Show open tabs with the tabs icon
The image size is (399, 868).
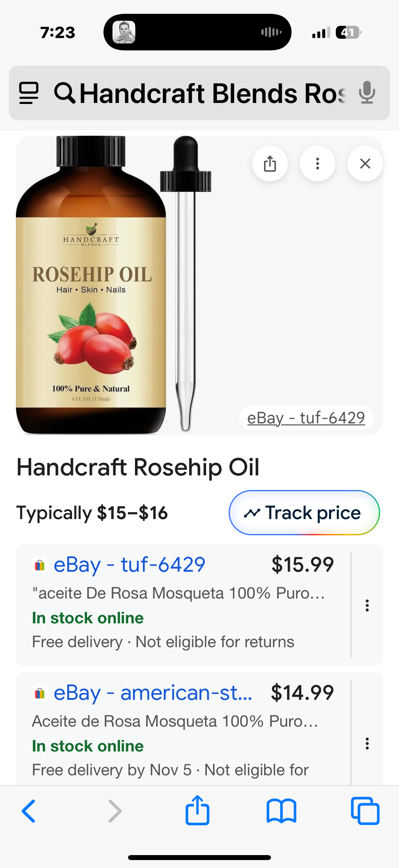(365, 811)
